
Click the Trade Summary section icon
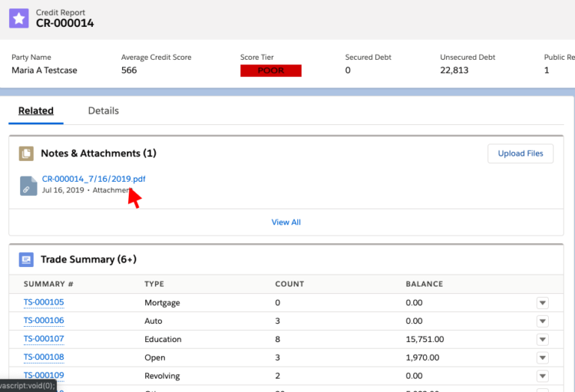point(26,260)
